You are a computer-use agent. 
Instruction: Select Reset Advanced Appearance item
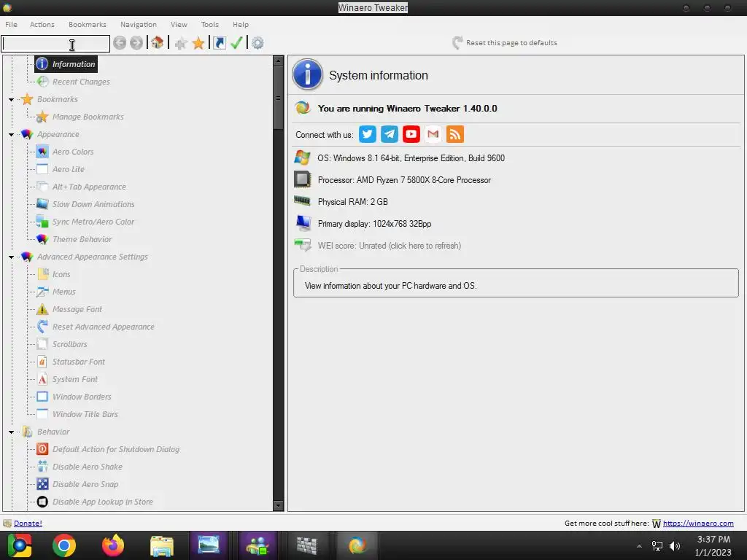click(103, 327)
